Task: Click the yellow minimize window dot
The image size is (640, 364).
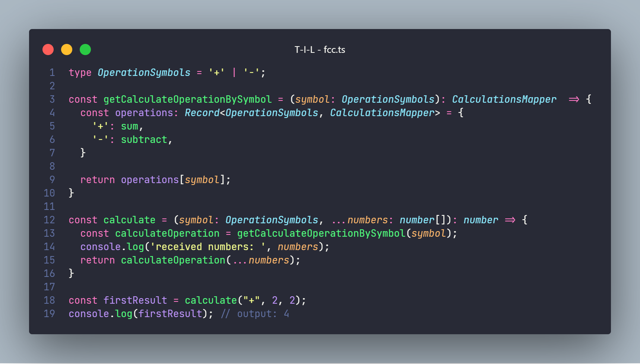Action: [67, 50]
